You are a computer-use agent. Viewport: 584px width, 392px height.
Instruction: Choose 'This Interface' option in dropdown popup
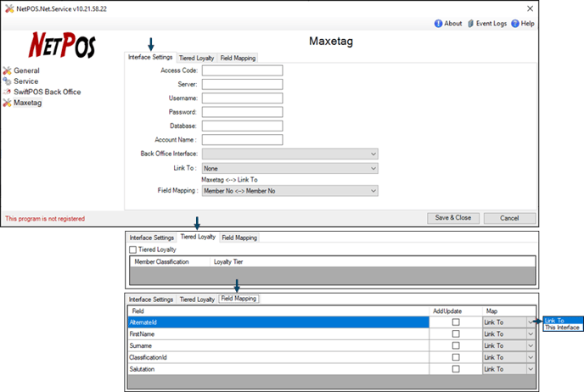click(563, 328)
